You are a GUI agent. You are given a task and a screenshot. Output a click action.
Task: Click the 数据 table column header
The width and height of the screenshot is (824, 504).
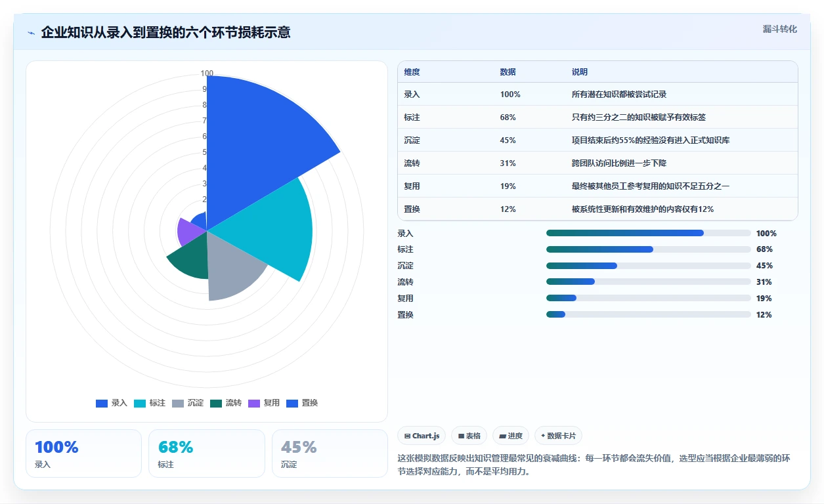(x=508, y=72)
